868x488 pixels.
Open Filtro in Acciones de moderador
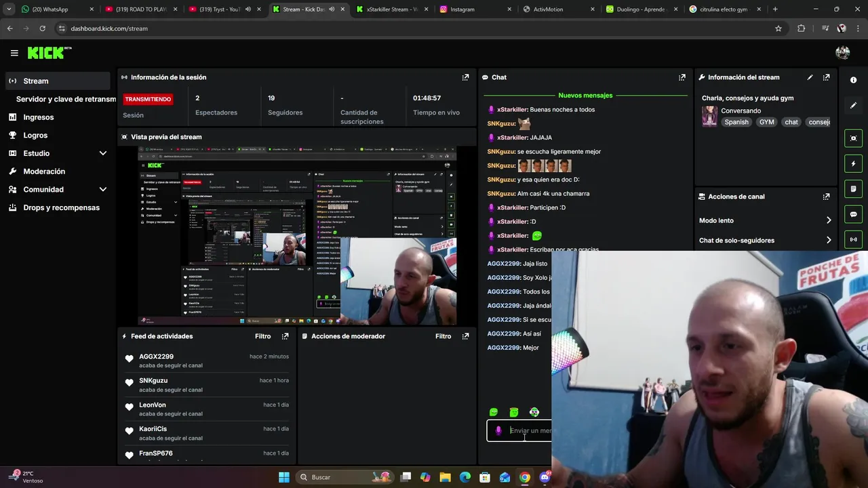click(x=443, y=336)
